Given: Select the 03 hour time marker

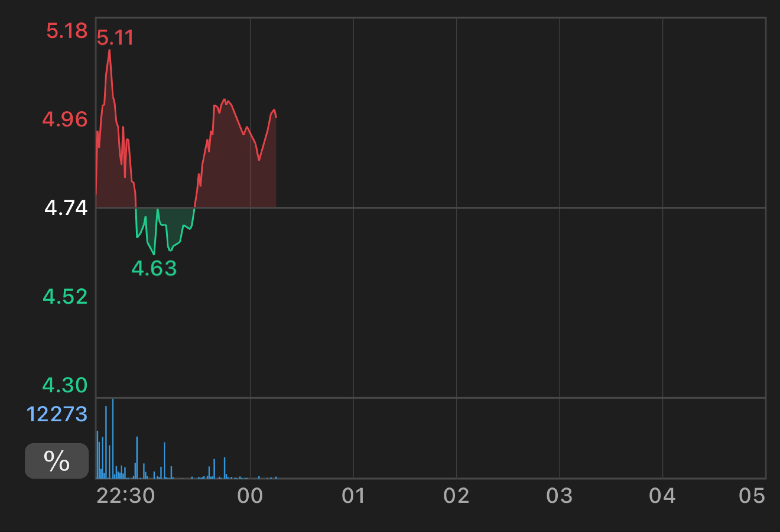Looking at the screenshot, I should tap(559, 496).
